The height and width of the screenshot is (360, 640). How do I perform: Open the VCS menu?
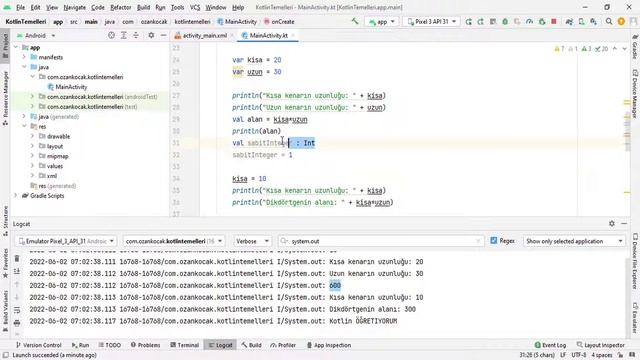point(195,7)
